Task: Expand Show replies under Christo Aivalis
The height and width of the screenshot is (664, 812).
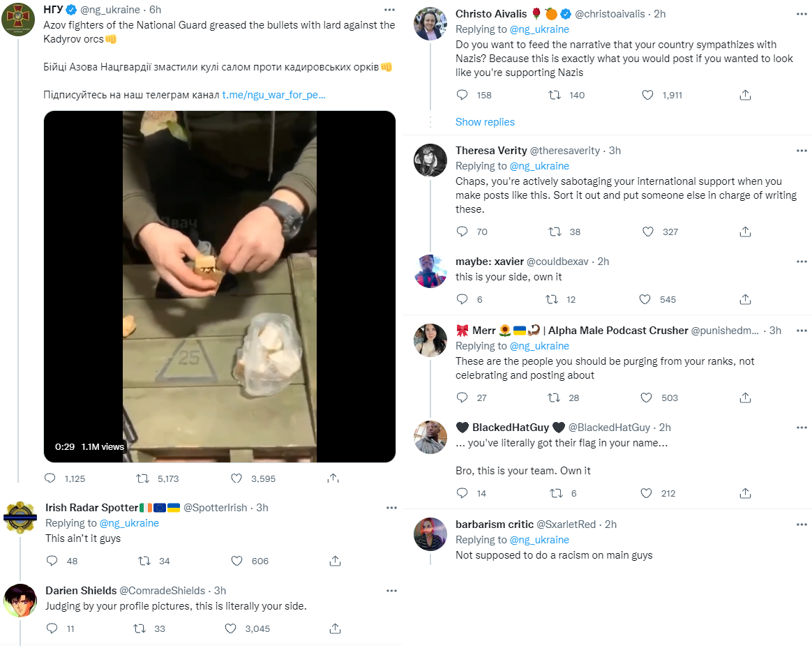Action: (x=485, y=122)
